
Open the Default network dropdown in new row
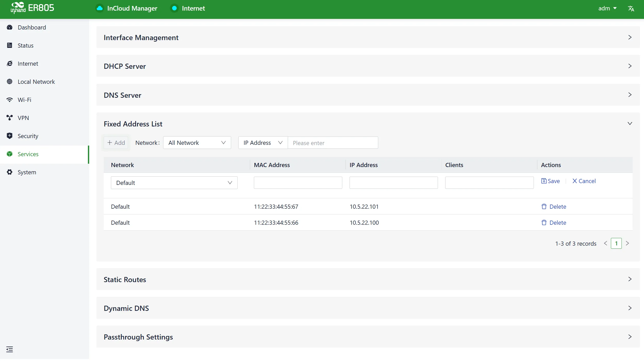(x=174, y=183)
